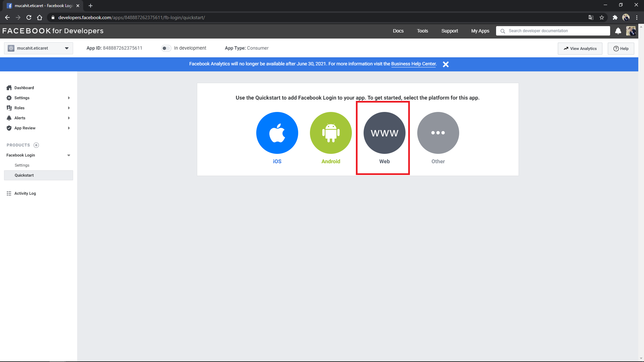Viewport: 644px width, 362px height.
Task: Dismiss the Facebook Analytics banner
Action: point(446,64)
